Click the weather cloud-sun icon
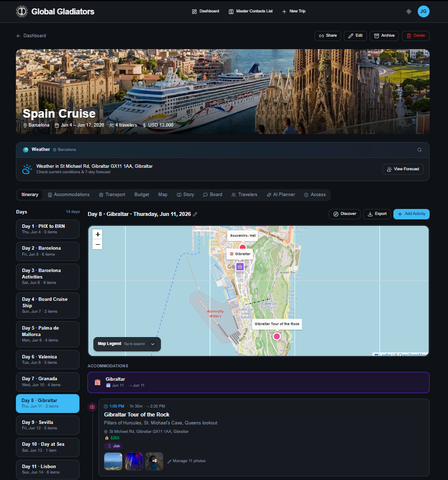The width and height of the screenshot is (448, 480). 27,169
